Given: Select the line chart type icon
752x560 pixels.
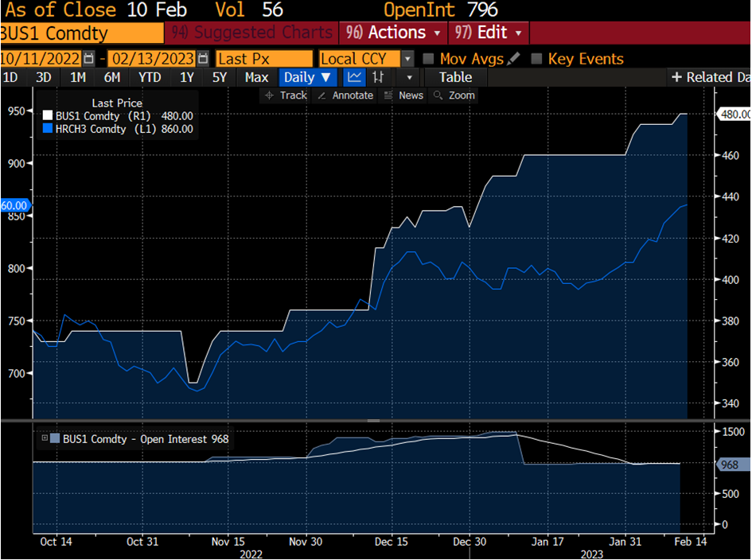Looking at the screenshot, I should (354, 77).
